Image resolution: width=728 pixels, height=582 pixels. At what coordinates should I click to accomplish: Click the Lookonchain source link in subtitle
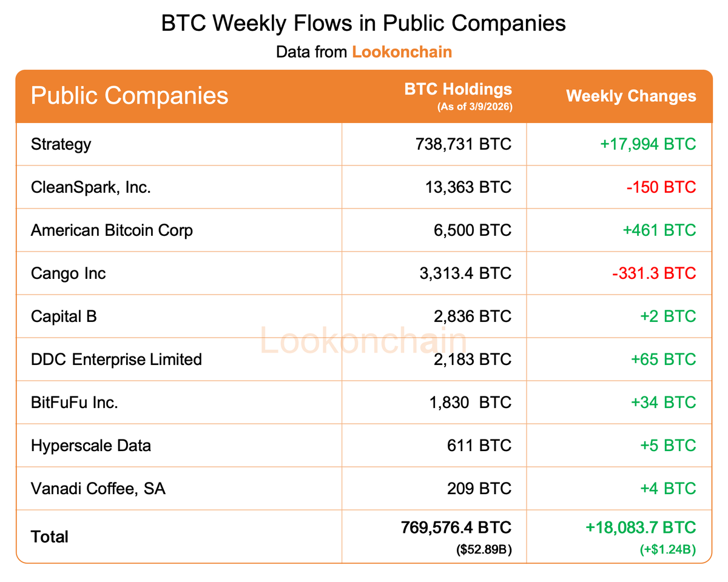(402, 52)
